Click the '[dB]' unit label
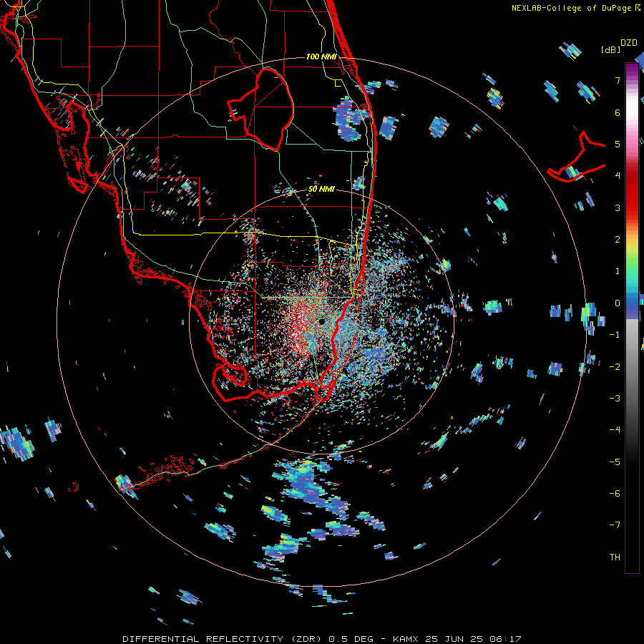 610,49
